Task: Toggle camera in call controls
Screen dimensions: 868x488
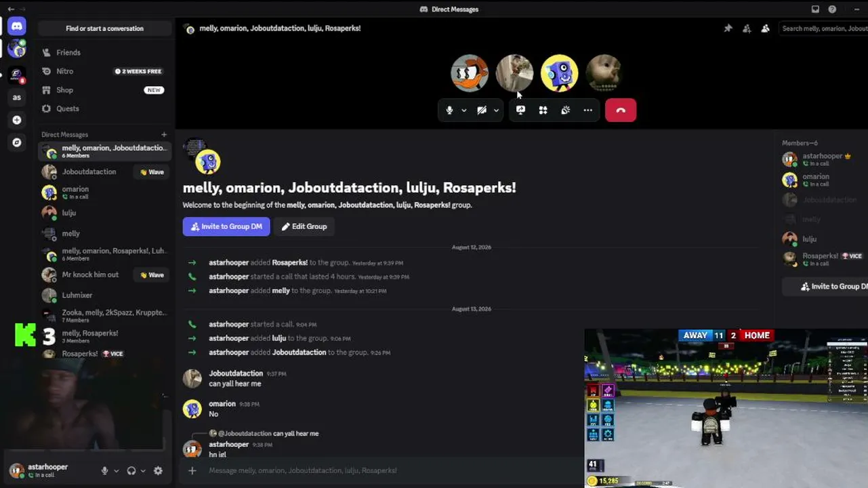Action: click(x=482, y=110)
